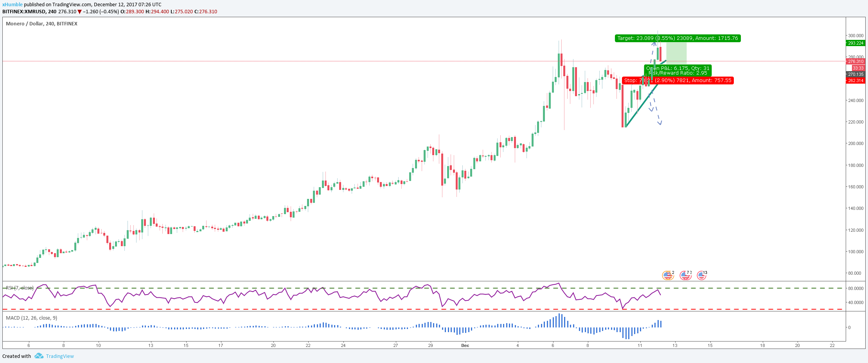Click the 100.000 price axis label

855,252
